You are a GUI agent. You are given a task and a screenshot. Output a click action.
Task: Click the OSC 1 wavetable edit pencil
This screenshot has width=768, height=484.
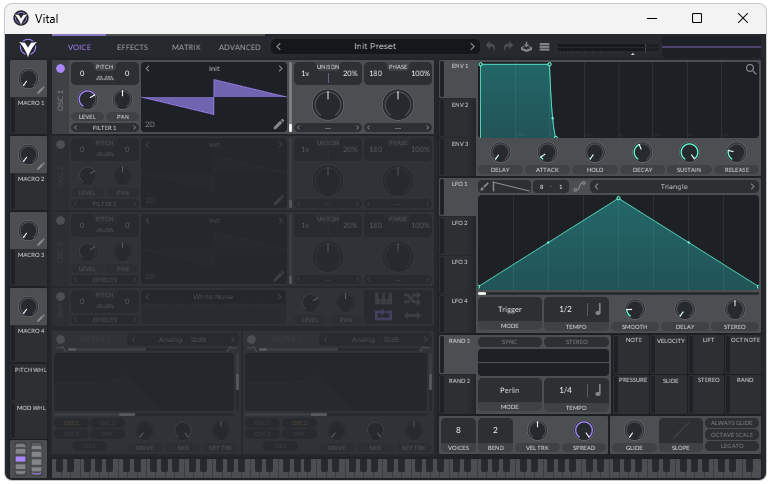279,124
